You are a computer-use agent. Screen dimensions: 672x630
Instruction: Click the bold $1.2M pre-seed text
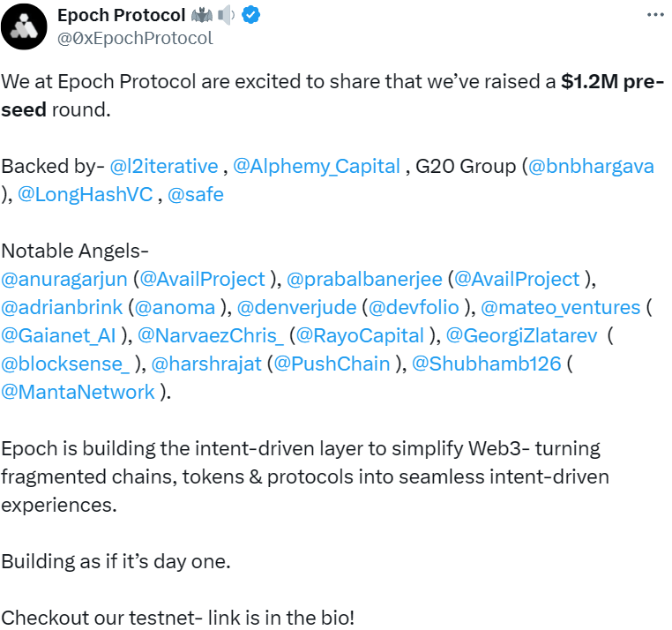click(x=612, y=82)
